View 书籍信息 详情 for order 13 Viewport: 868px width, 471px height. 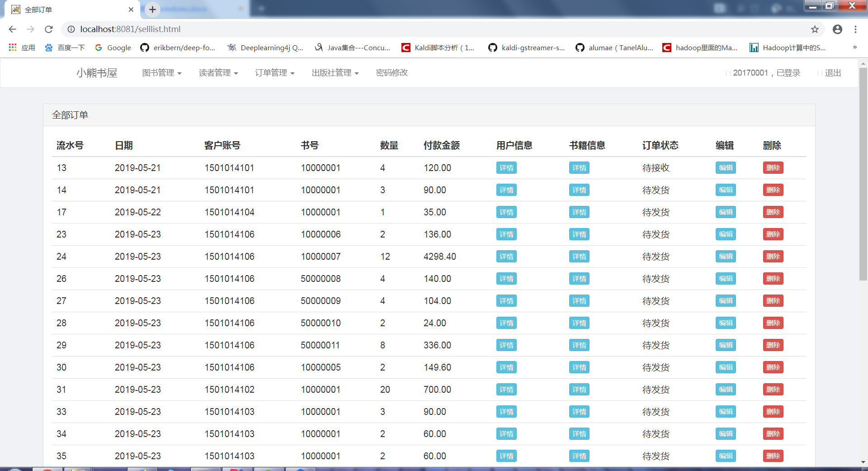579,168
